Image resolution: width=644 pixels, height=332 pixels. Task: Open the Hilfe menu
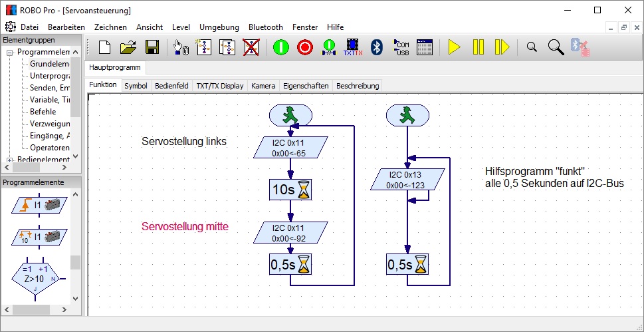click(335, 27)
